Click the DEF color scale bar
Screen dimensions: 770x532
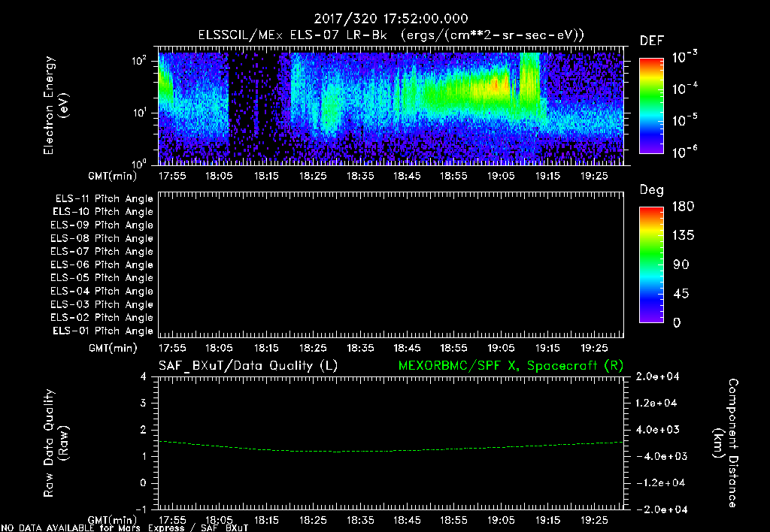[651, 106]
